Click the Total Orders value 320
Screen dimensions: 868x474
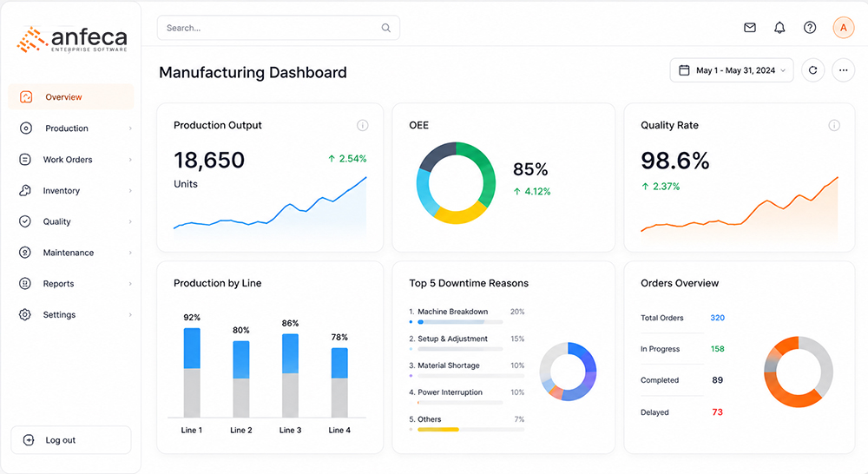point(718,318)
